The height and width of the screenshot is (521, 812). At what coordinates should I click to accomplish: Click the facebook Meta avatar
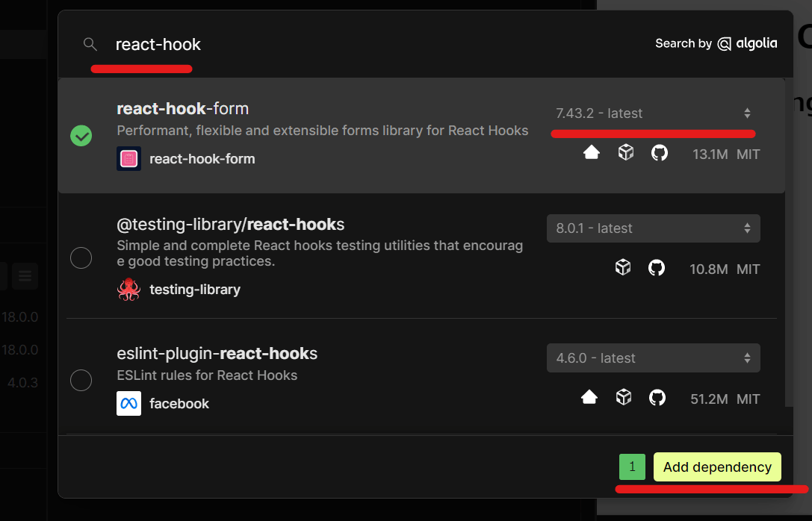pos(129,404)
